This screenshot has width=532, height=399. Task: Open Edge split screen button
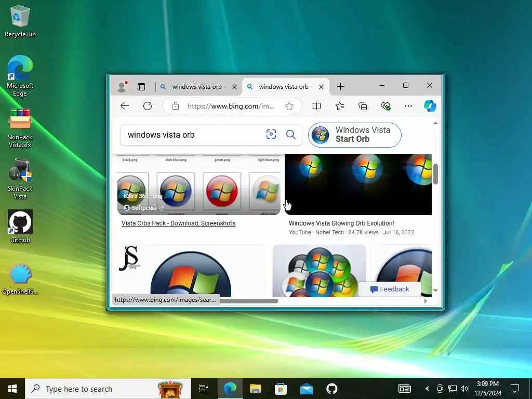pyautogui.click(x=316, y=106)
